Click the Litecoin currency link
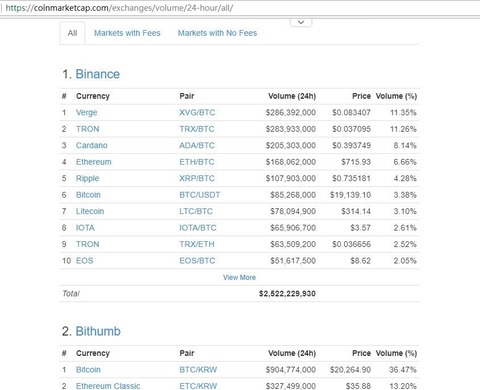 tap(90, 211)
